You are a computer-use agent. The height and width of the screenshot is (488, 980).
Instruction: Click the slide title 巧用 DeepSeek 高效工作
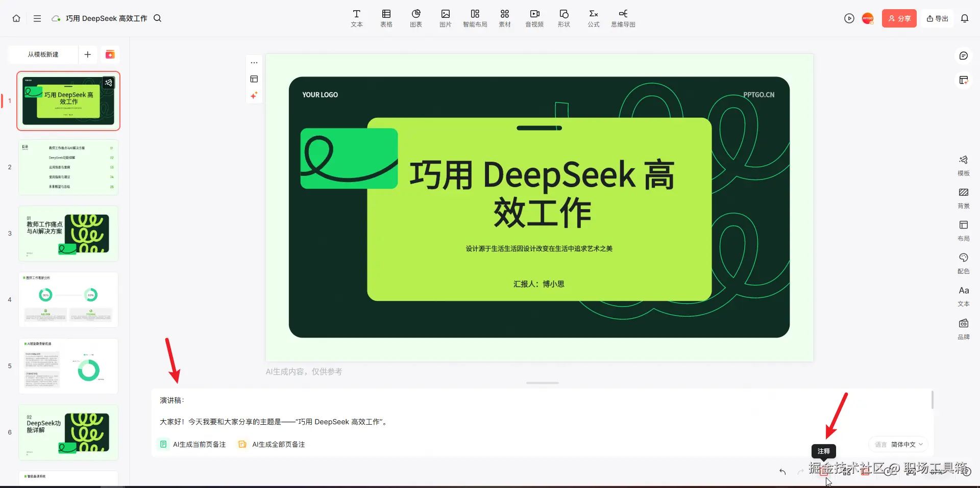(542, 193)
